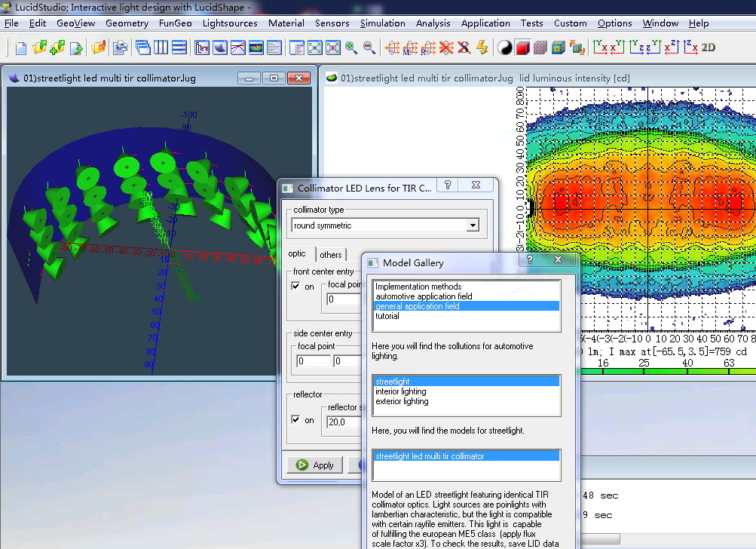
Task: Cascade windows with the toolbar icon
Action: (142, 48)
